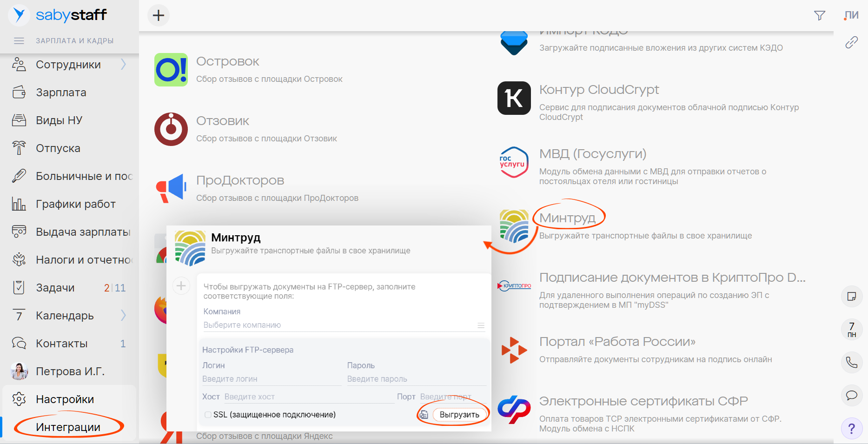Open the Интеграции menu item
The height and width of the screenshot is (444, 868).
tap(68, 427)
